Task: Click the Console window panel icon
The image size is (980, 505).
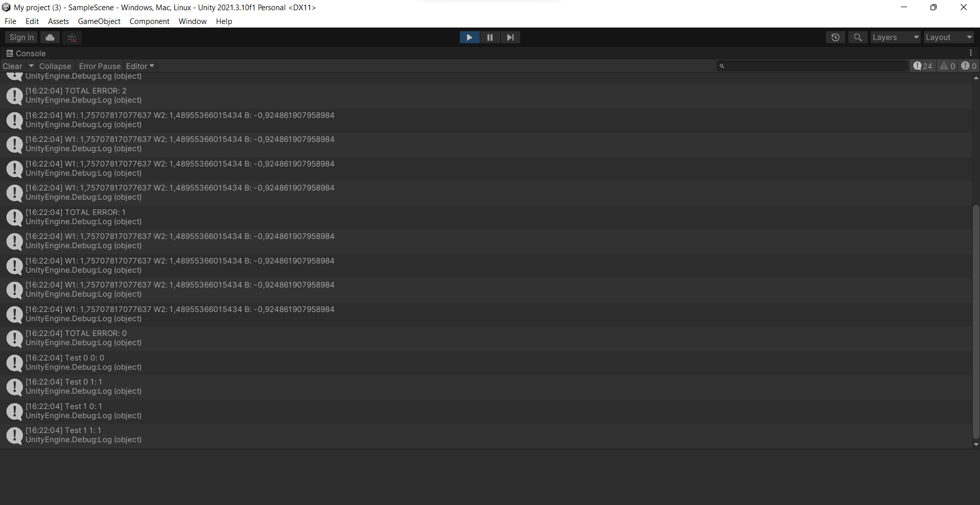Action: [x=9, y=53]
